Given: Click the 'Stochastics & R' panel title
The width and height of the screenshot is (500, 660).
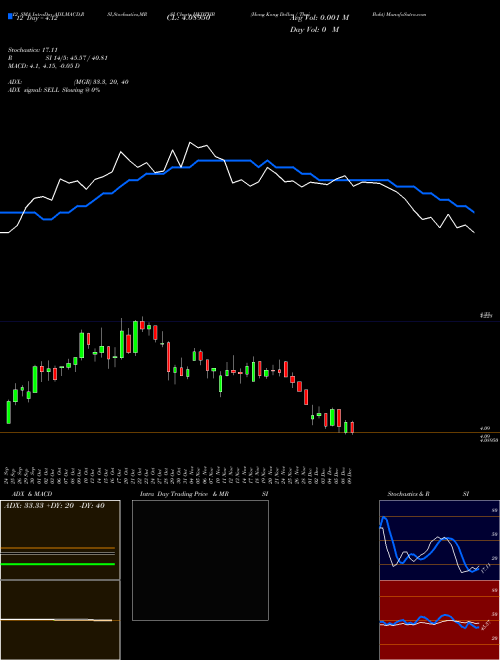Looking at the screenshot, I should click(x=408, y=494).
